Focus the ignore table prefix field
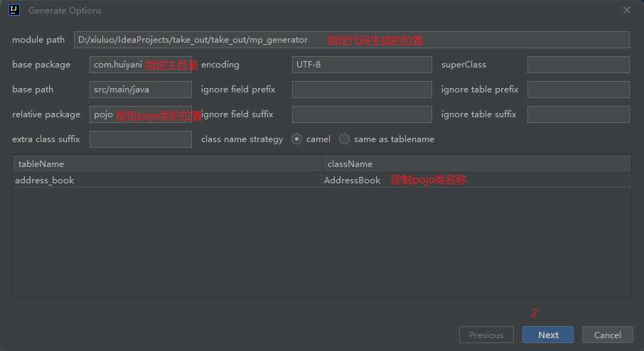Image resolution: width=644 pixels, height=351 pixels. click(x=578, y=90)
